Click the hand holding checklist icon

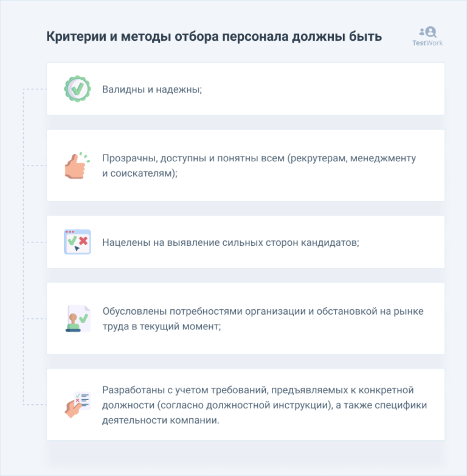coord(77,404)
